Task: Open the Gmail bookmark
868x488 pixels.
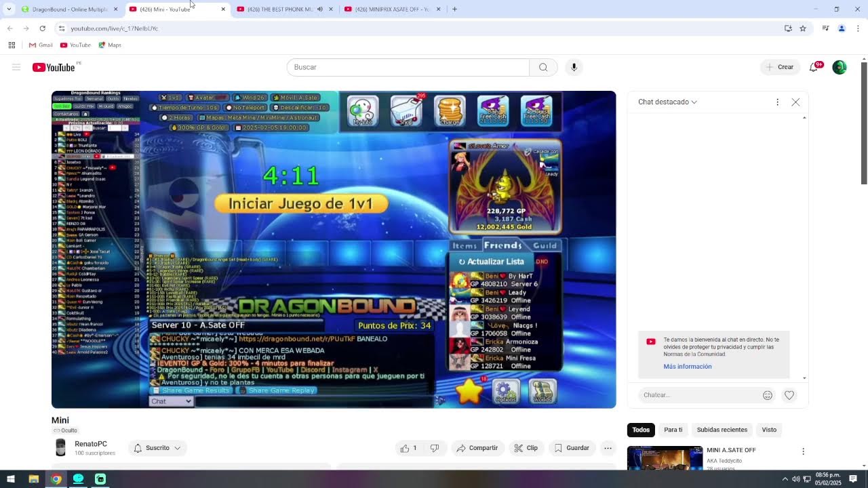Action: tap(41, 45)
